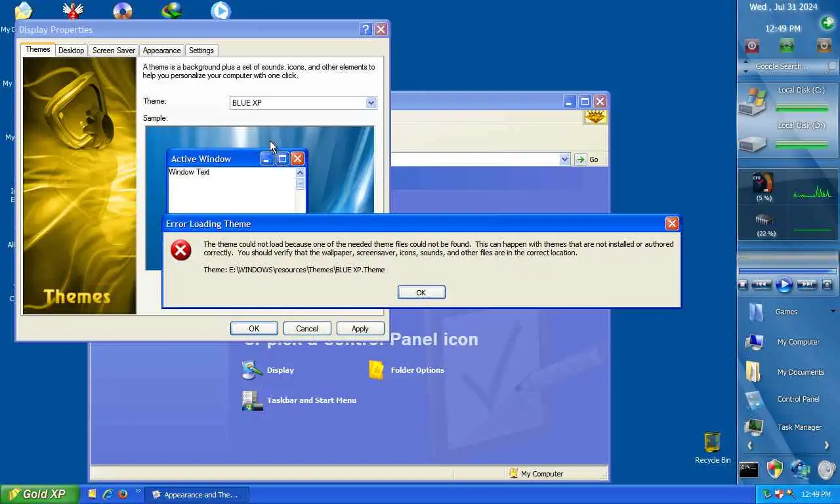The image size is (840, 504).
Task: Click the magnifier search icon in the sidebar
Action: click(831, 67)
